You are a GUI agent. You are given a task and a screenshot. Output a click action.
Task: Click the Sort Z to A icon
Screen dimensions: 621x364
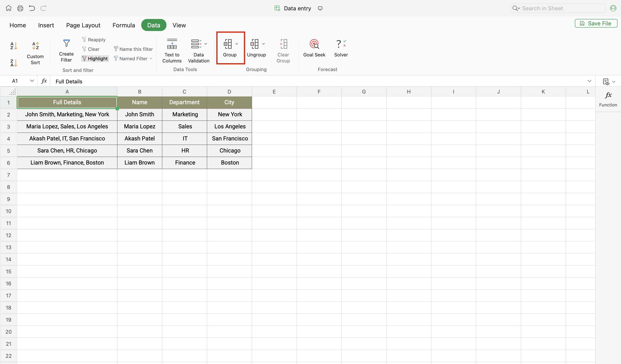14,63
